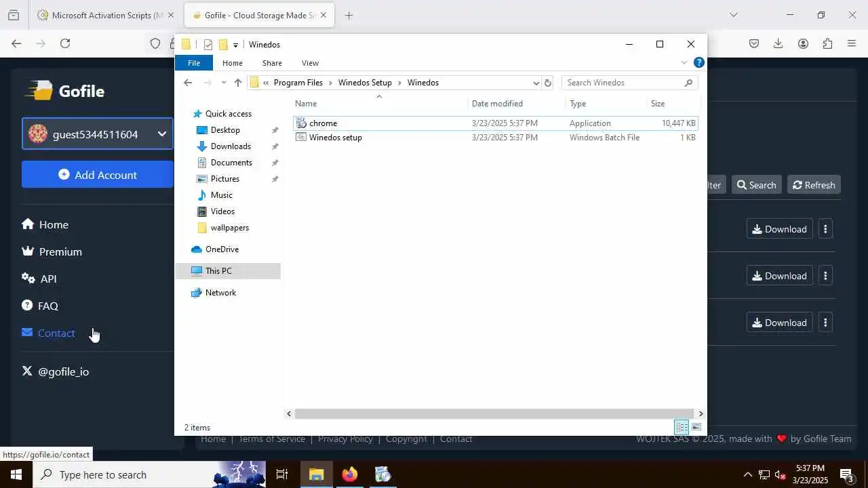Open the File menu in Explorer

(194, 63)
